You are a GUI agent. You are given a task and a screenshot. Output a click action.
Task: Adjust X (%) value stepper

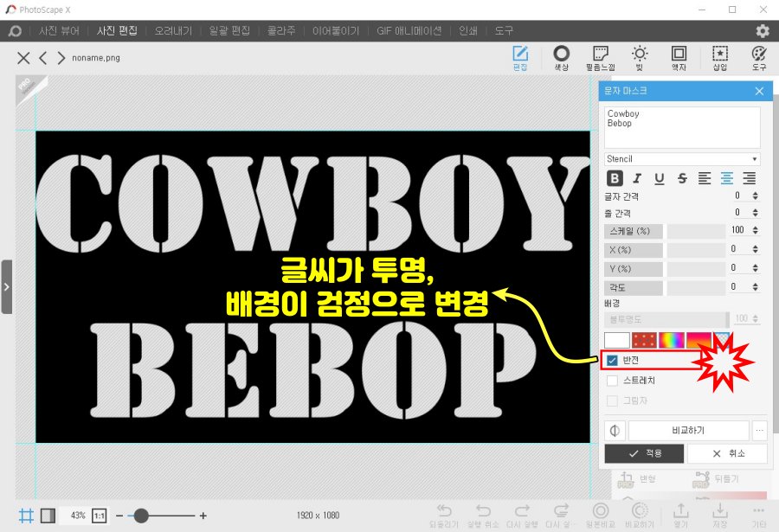755,249
